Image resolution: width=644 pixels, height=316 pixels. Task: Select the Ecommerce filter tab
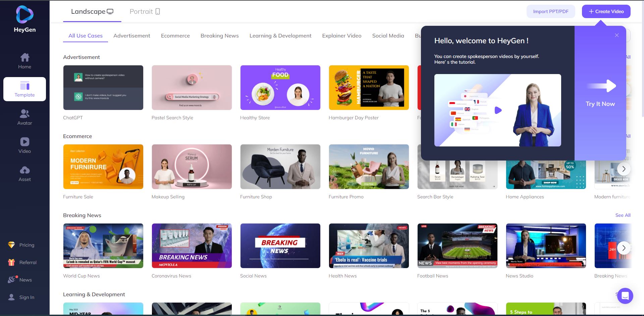175,36
